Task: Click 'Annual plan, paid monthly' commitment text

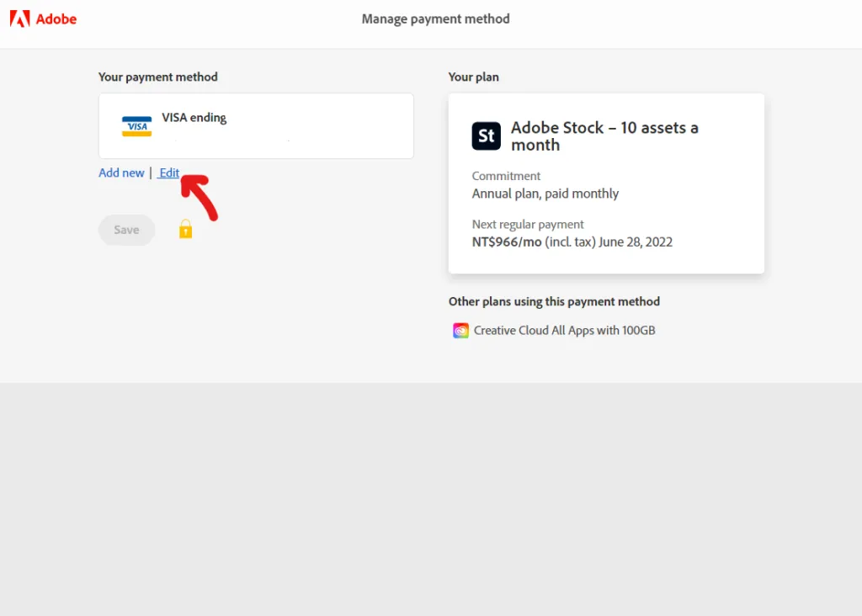Action: pos(545,194)
